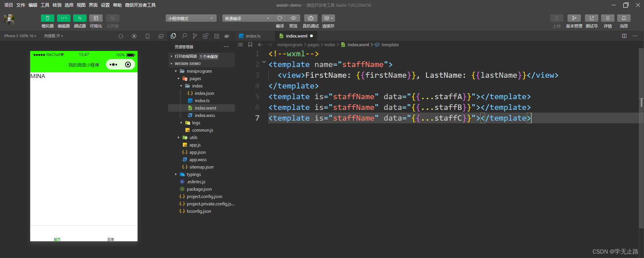The width and height of the screenshot is (644, 258).
Task: Open the 设置 (Settings) menu
Action: click(105, 5)
